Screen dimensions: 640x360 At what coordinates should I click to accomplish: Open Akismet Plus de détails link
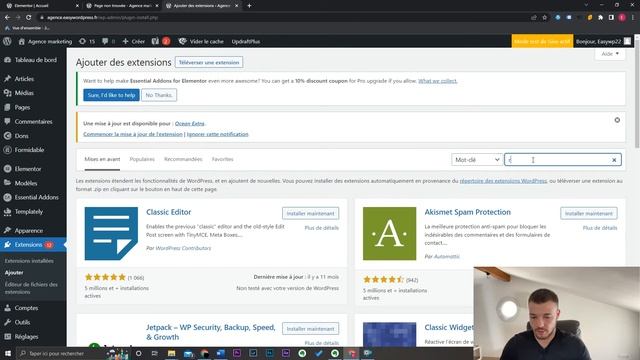click(600, 228)
